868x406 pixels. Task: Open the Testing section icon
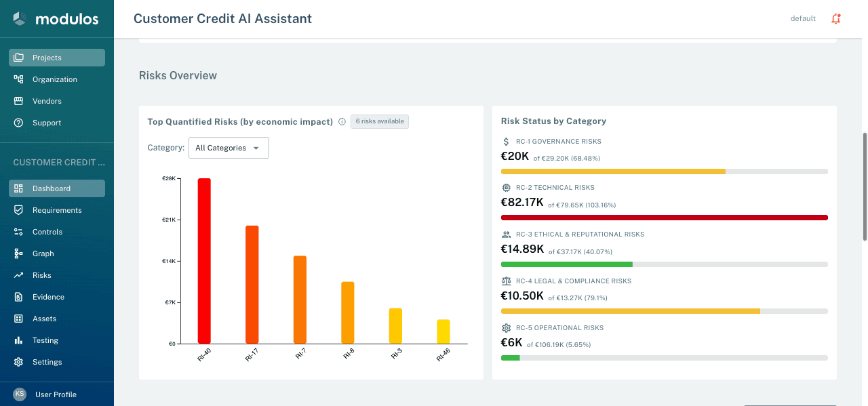[19, 340]
